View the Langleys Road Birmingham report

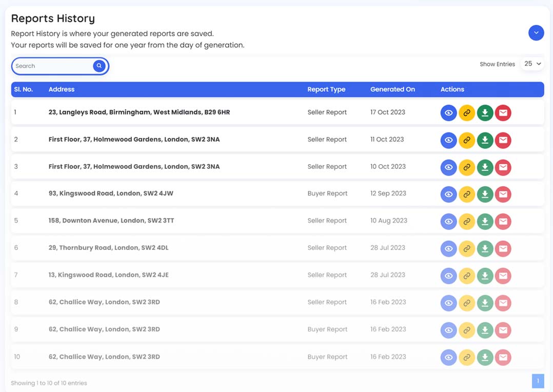[x=448, y=113]
